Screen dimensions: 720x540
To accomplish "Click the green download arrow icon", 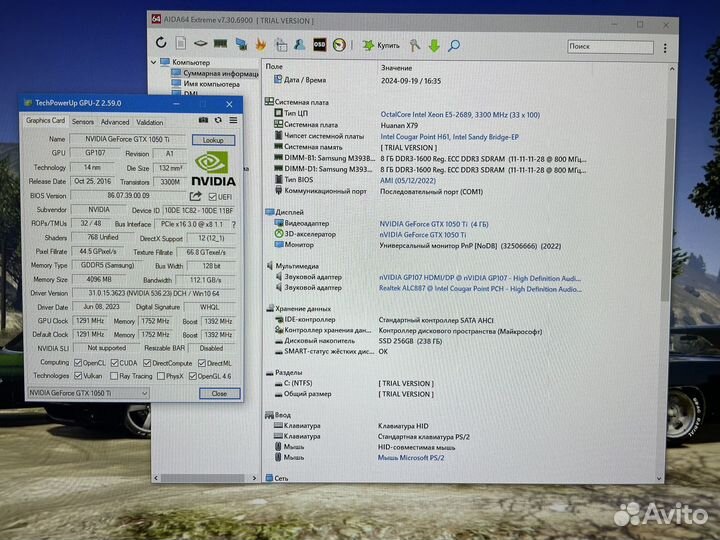I will pyautogui.click(x=434, y=45).
